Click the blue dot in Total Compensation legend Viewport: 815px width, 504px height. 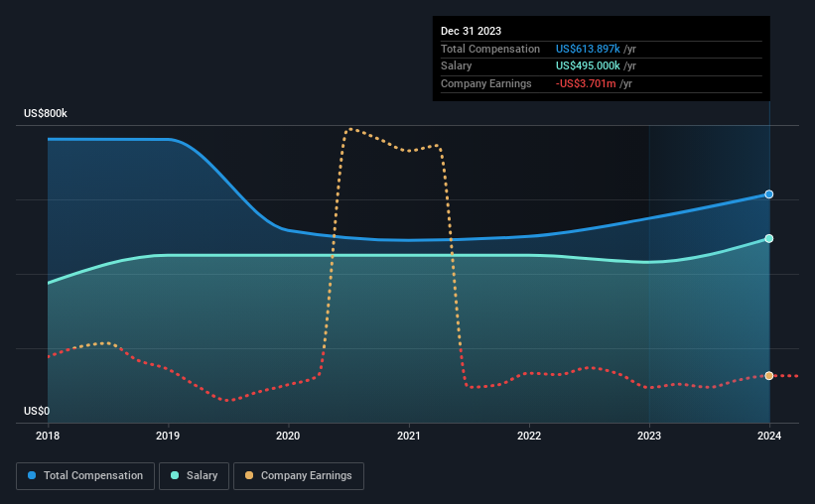pyautogui.click(x=32, y=475)
